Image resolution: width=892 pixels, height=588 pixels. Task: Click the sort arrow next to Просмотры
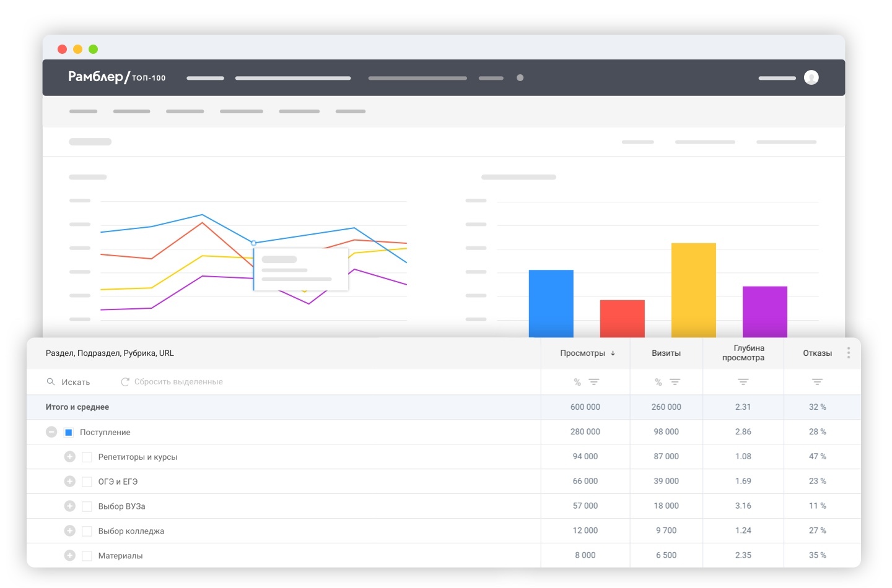coord(613,353)
